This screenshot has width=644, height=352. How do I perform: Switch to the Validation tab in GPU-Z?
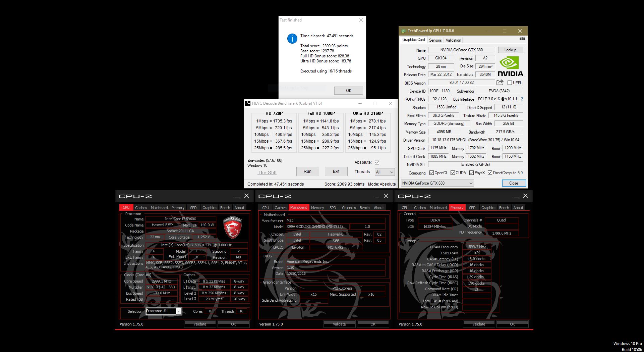pyautogui.click(x=453, y=40)
